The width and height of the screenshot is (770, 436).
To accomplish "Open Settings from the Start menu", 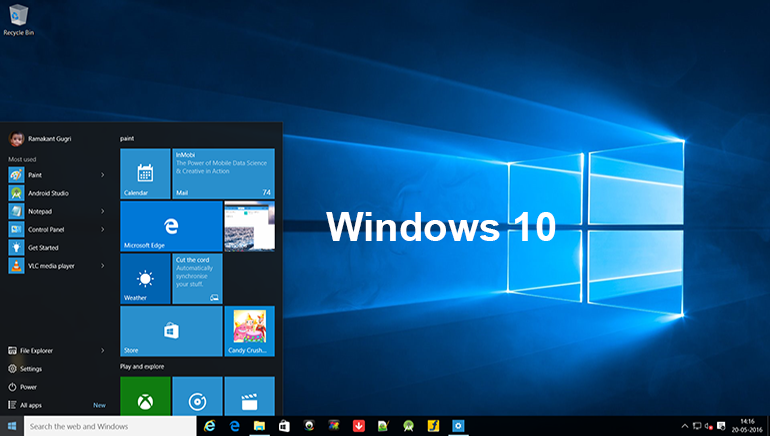I will (30, 369).
